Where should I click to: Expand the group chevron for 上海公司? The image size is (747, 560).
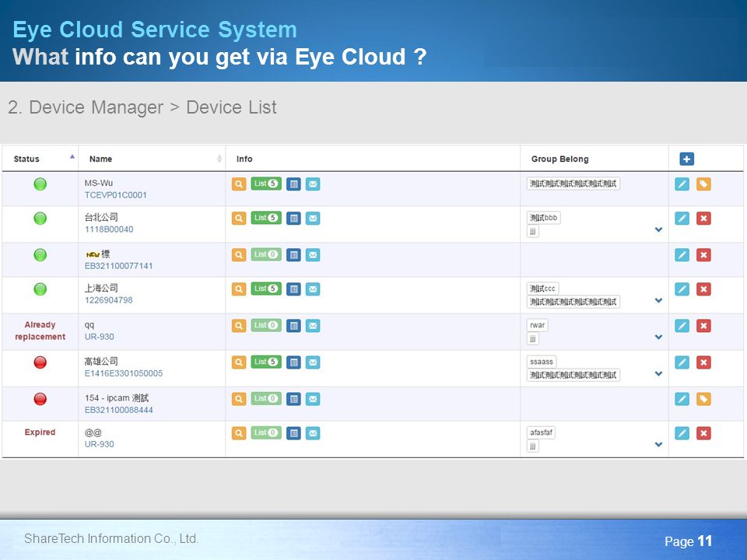click(658, 300)
